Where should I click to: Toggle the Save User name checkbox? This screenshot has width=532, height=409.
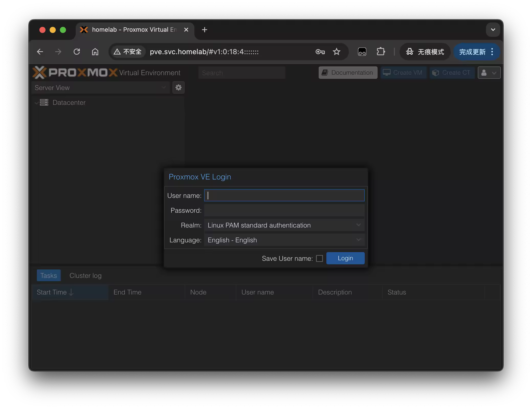(x=319, y=258)
